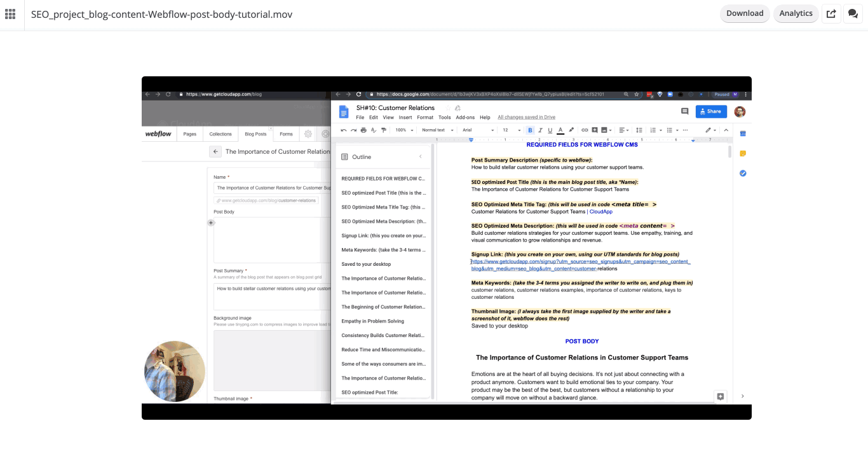Open the Insert menu in Google Docs
The image size is (868, 456).
click(405, 118)
